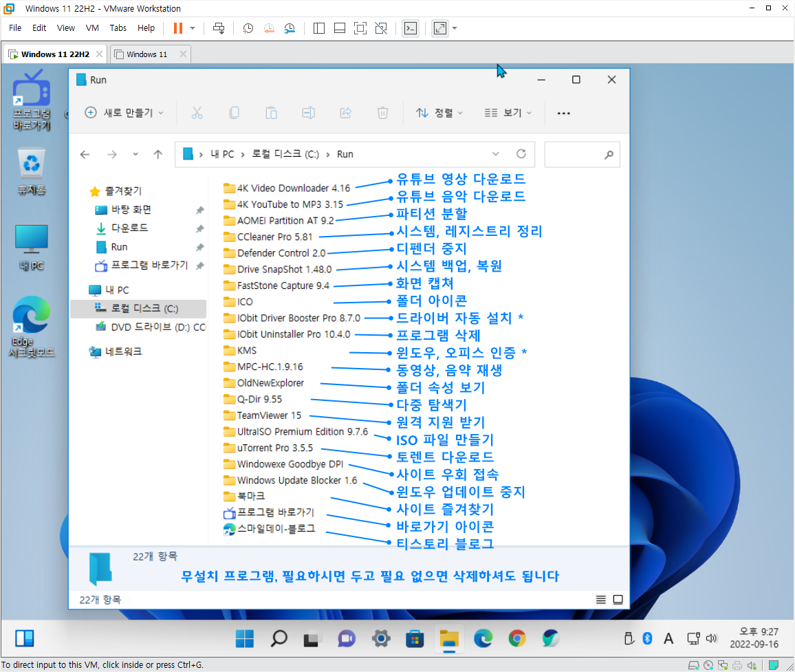Expand the stretch guest dropdown arrow
This screenshot has height=672, width=795.
pos(455,28)
